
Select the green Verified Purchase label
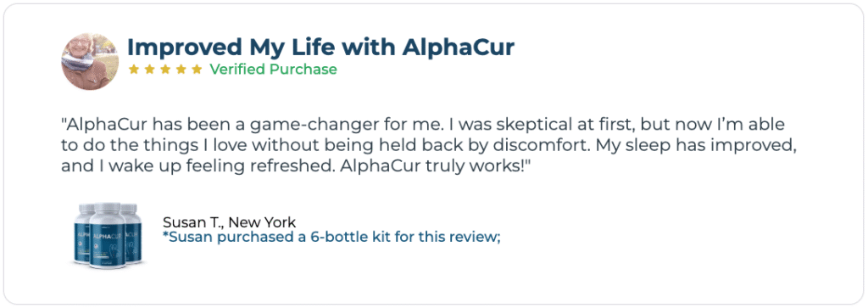click(273, 70)
